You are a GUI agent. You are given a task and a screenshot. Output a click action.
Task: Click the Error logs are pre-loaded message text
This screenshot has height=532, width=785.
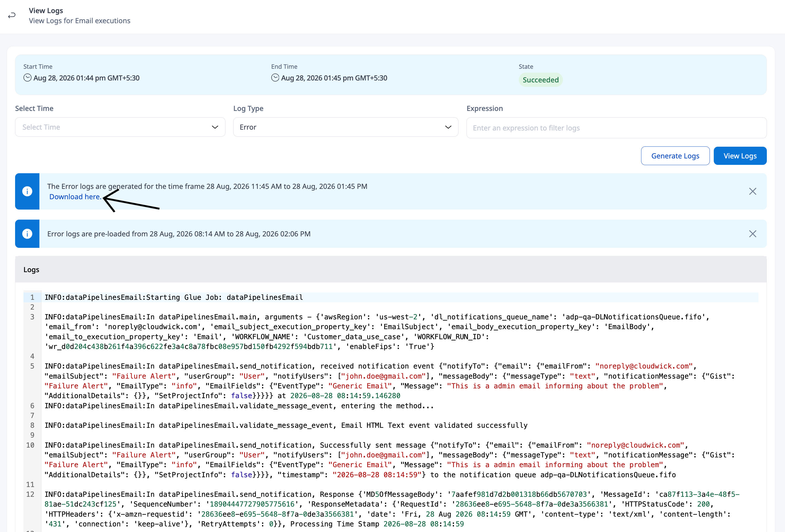[x=179, y=234]
